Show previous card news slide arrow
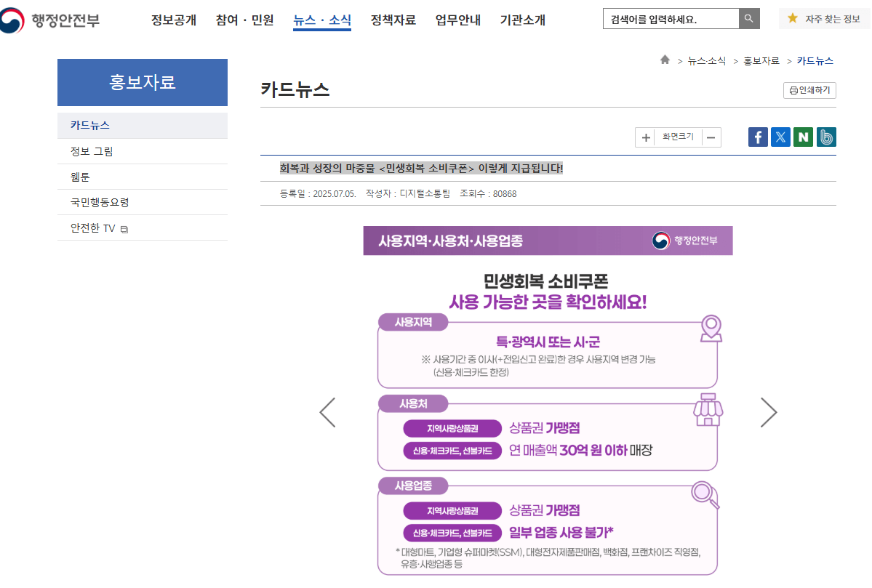Screen dimensions: 872x588 tap(327, 412)
